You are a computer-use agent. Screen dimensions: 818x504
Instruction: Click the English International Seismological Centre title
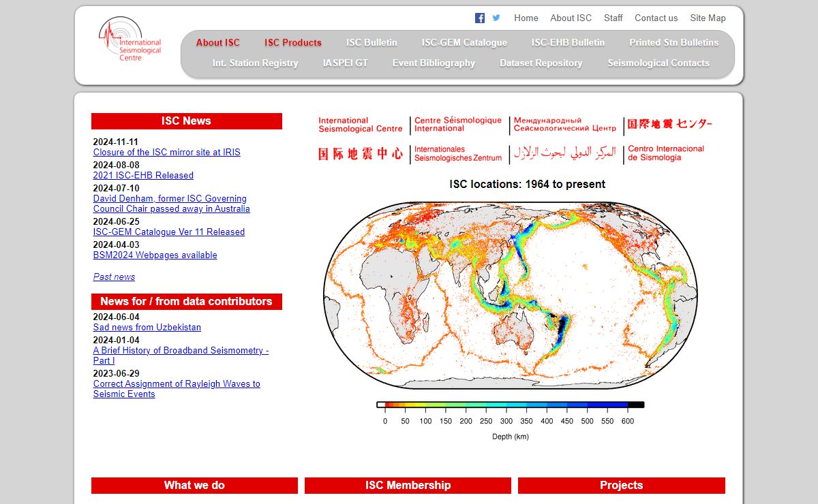coord(361,125)
